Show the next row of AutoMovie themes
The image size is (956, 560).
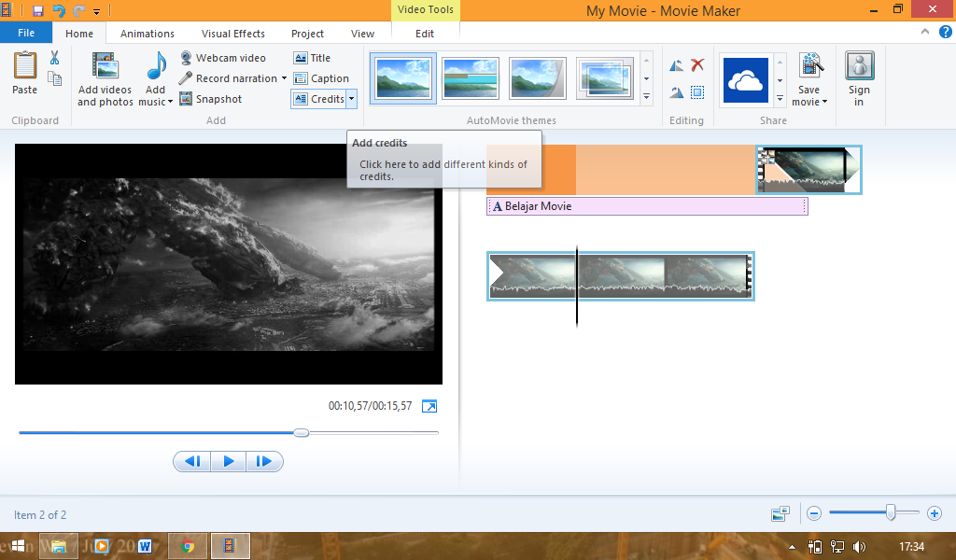coord(646,78)
